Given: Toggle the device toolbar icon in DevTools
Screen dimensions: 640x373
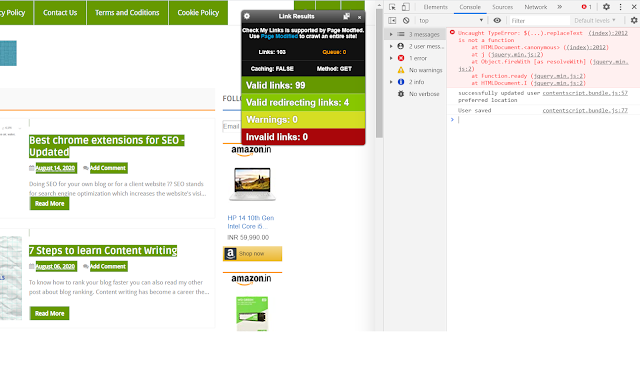Looking at the screenshot, I should [x=405, y=7].
